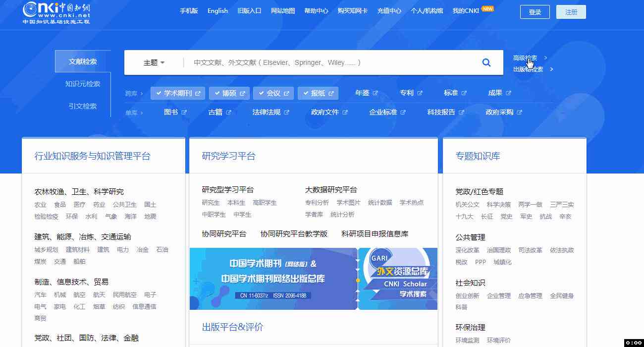This screenshot has height=347, width=644.
Task: Open 高级检索 advanced search link
Action: [x=525, y=58]
